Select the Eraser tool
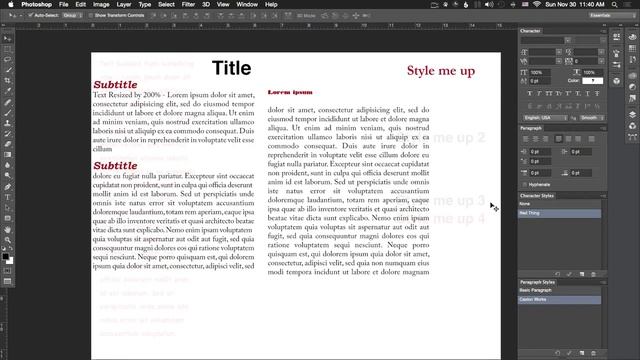 7,144
